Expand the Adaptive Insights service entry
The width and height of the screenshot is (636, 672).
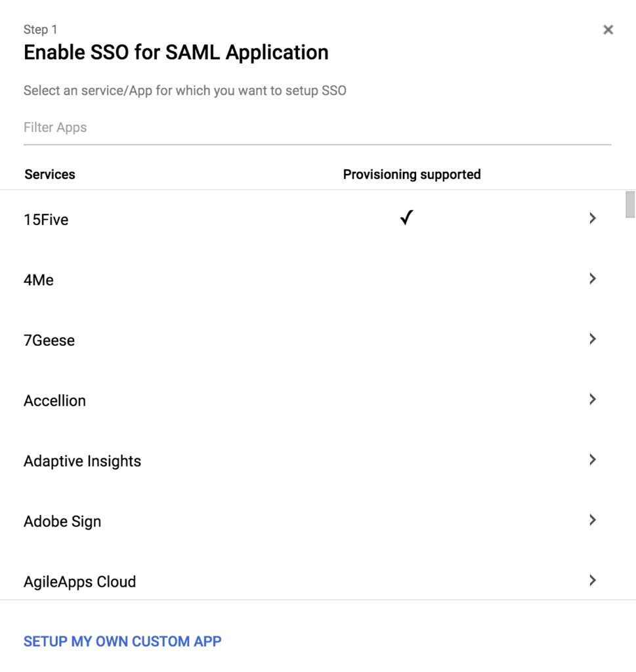pos(592,459)
